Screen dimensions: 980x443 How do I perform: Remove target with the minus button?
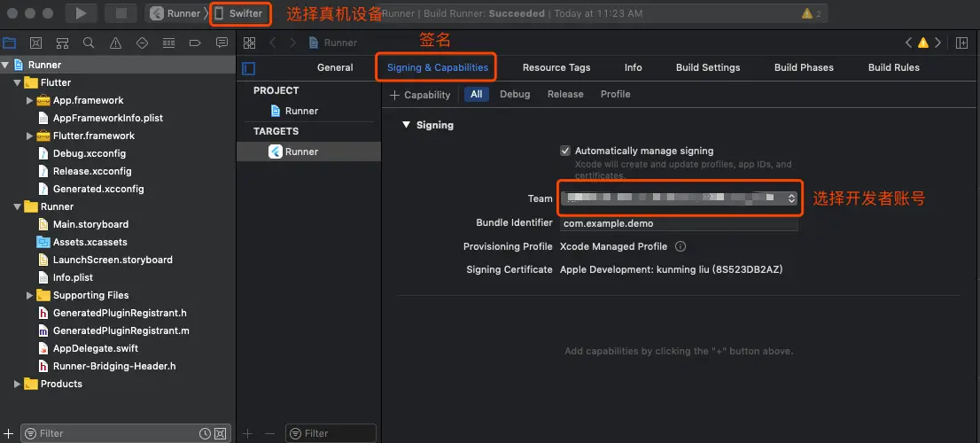[x=269, y=433]
